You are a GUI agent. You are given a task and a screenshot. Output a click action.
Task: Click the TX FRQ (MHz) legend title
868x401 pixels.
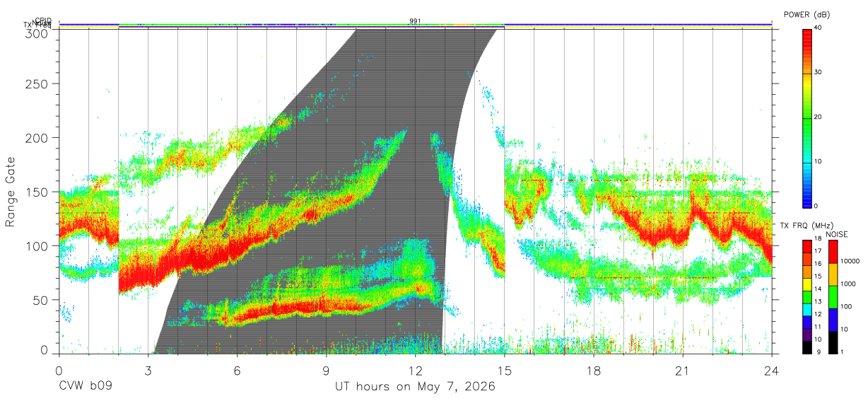[807, 226]
